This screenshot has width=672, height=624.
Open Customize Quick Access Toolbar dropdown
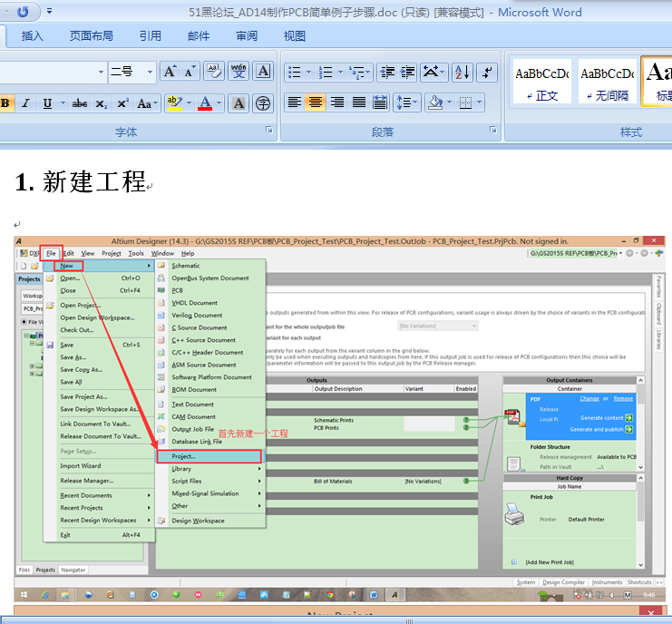49,12
